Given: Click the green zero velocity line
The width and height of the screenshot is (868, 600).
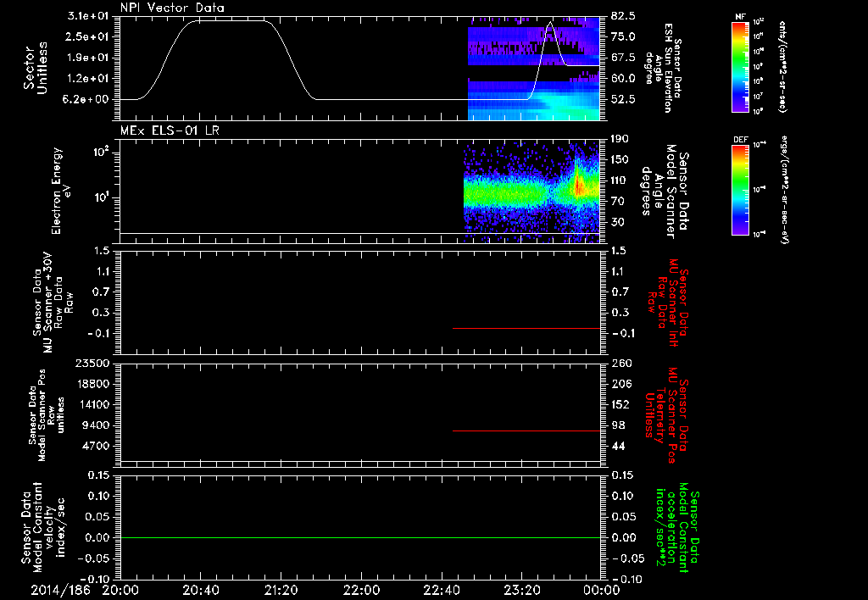Looking at the screenshot, I should click(360, 537).
